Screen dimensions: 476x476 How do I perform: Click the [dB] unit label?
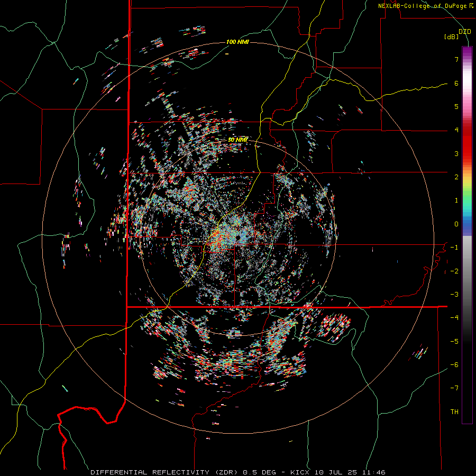[x=452, y=37]
